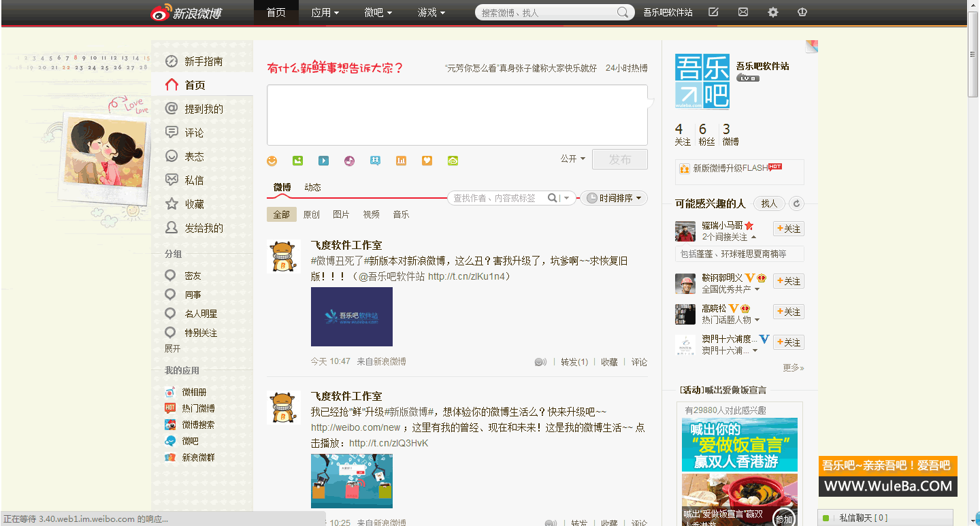The height and width of the screenshot is (526, 980).
Task: Filter the feed by 原创
Action: (x=312, y=214)
